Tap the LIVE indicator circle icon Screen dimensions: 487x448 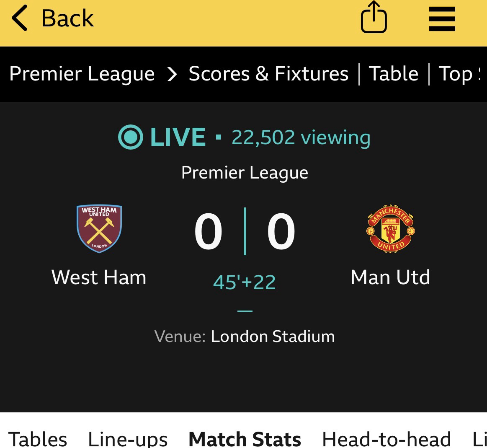(x=130, y=137)
